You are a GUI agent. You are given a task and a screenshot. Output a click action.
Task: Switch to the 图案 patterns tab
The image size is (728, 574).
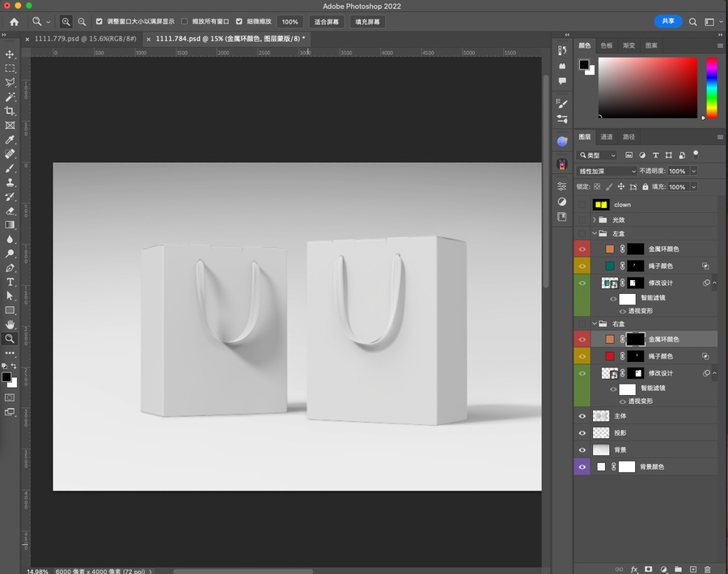click(x=651, y=45)
